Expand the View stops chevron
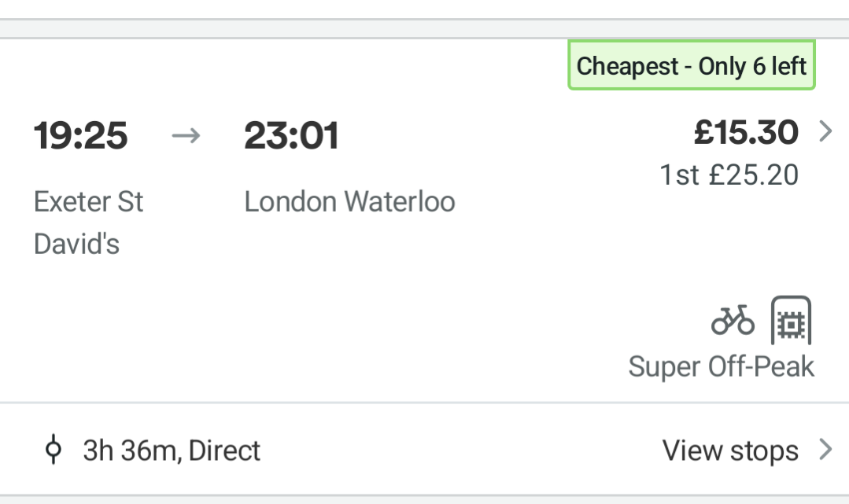 pos(825,449)
